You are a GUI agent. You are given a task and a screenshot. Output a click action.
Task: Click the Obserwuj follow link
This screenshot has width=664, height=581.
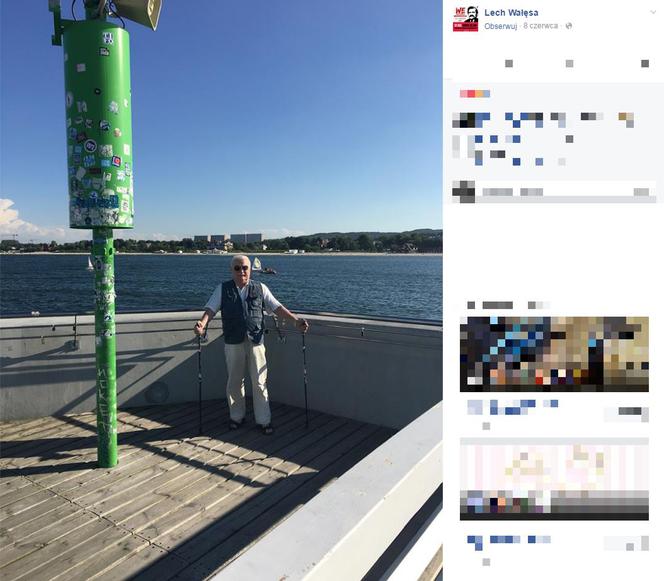(x=501, y=26)
